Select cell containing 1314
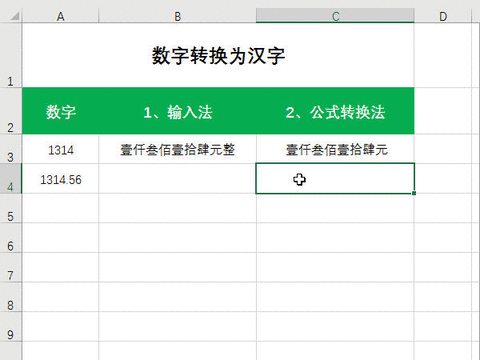Viewport: 480px width, 360px height. 60,149
